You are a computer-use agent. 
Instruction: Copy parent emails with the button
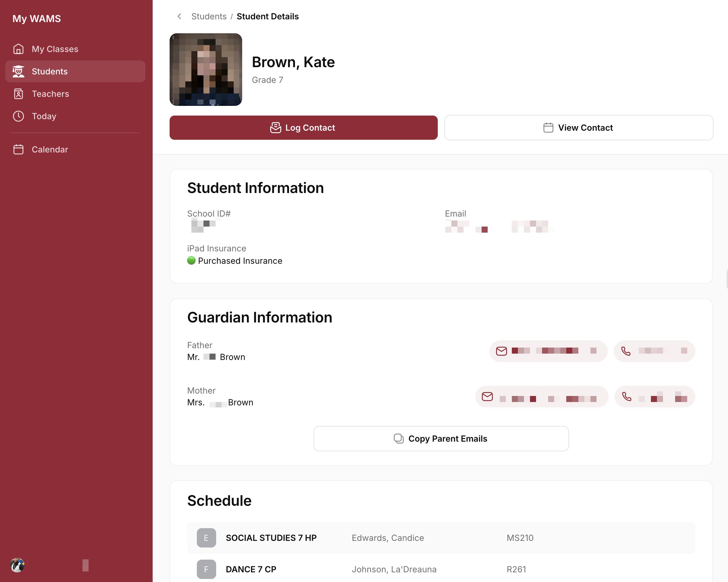point(441,438)
